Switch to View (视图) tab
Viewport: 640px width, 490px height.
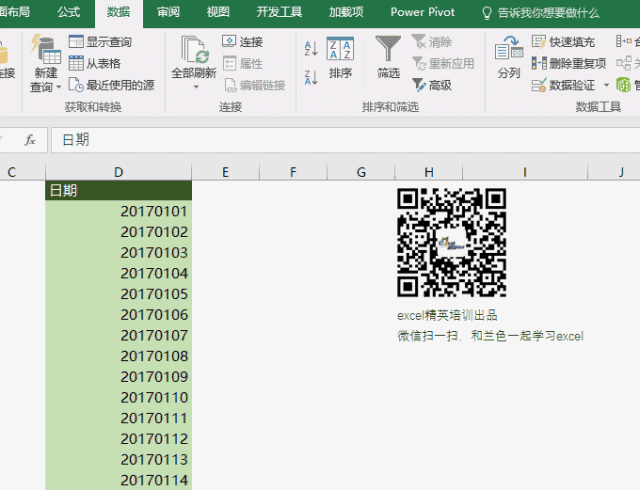pos(218,12)
